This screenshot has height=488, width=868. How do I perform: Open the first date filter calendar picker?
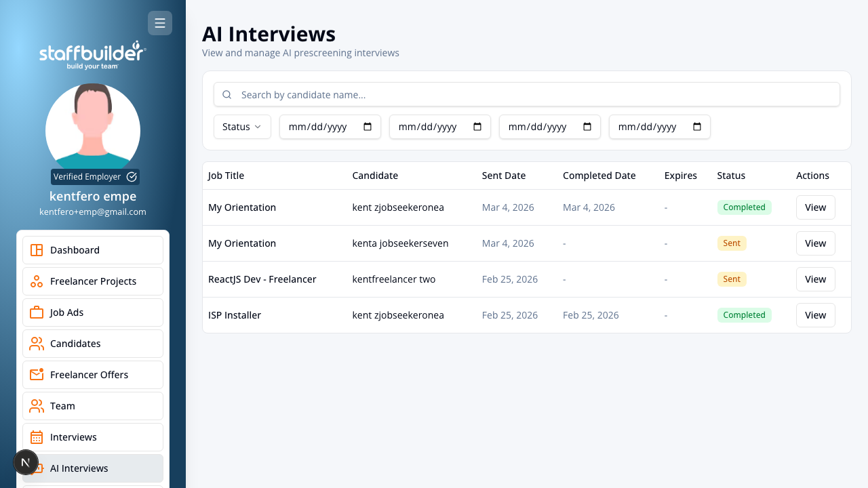368,127
